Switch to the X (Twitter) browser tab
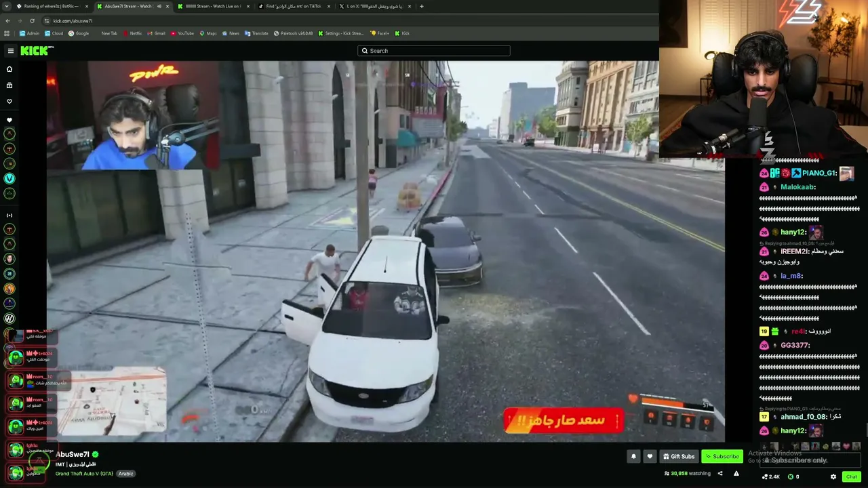Image resolution: width=868 pixels, height=488 pixels. 375,7
